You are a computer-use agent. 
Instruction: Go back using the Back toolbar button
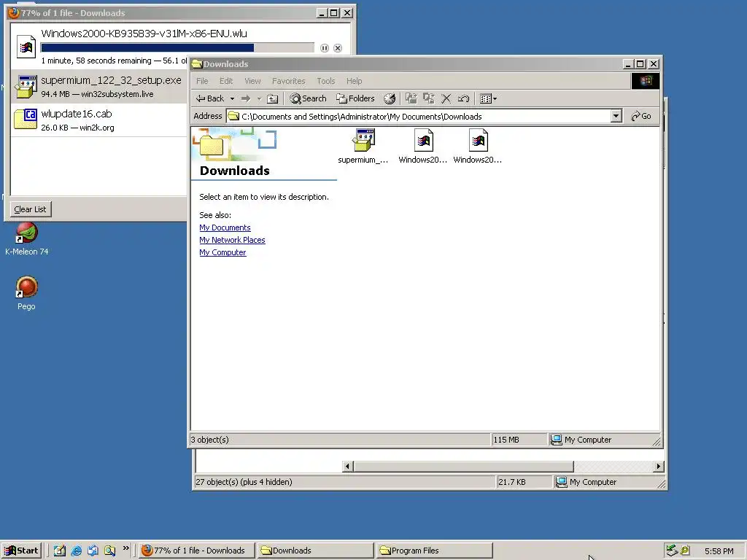click(x=210, y=98)
